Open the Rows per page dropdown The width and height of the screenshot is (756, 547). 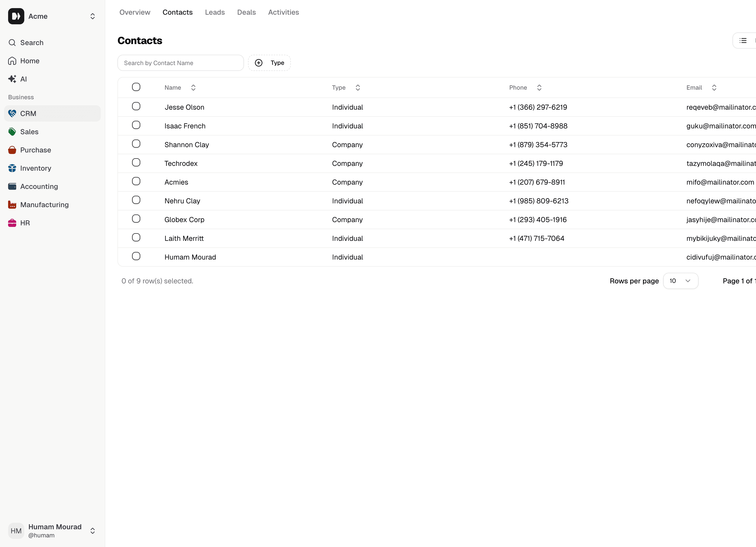click(680, 281)
